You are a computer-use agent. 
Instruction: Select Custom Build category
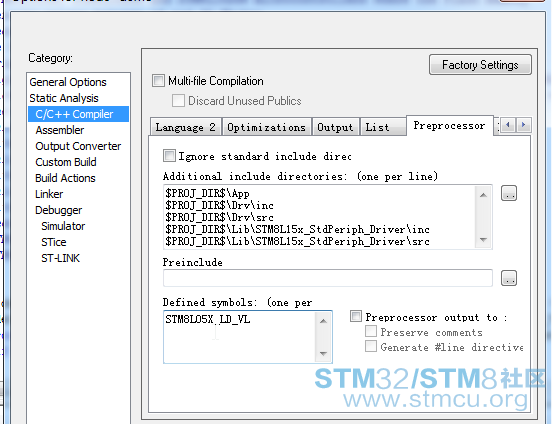(x=66, y=162)
